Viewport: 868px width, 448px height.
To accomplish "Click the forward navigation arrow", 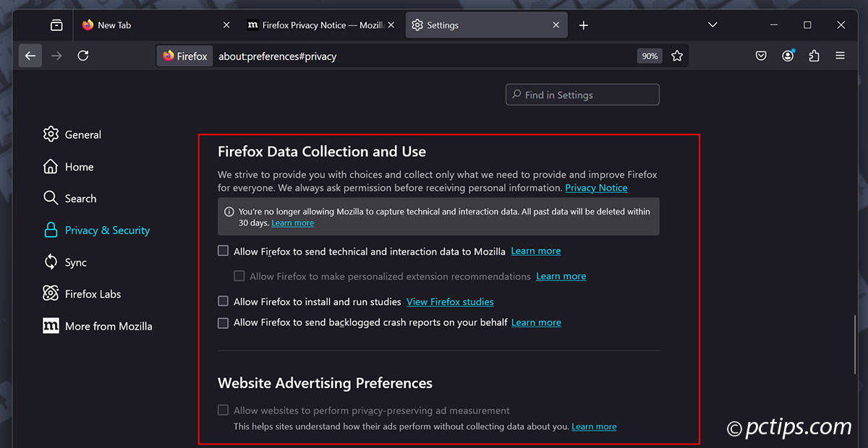I will tap(56, 56).
